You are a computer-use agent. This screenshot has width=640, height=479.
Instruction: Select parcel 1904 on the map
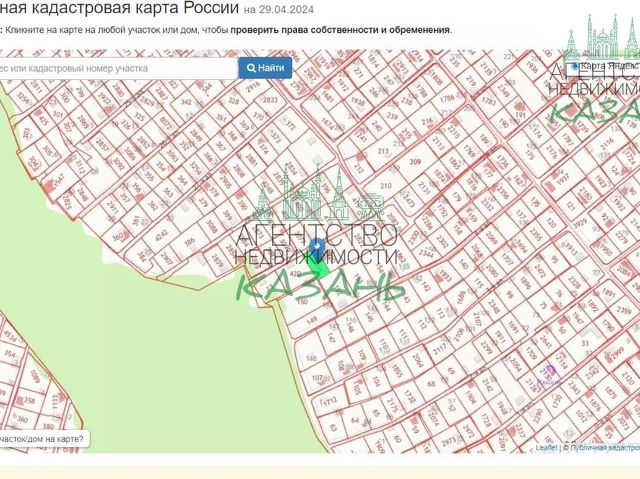pyautogui.click(x=470, y=395)
